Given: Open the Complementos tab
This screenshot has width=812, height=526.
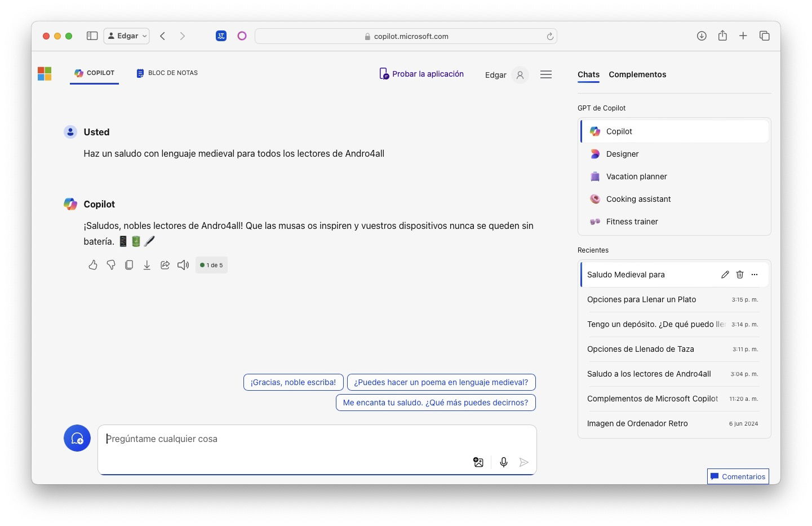Looking at the screenshot, I should [637, 74].
